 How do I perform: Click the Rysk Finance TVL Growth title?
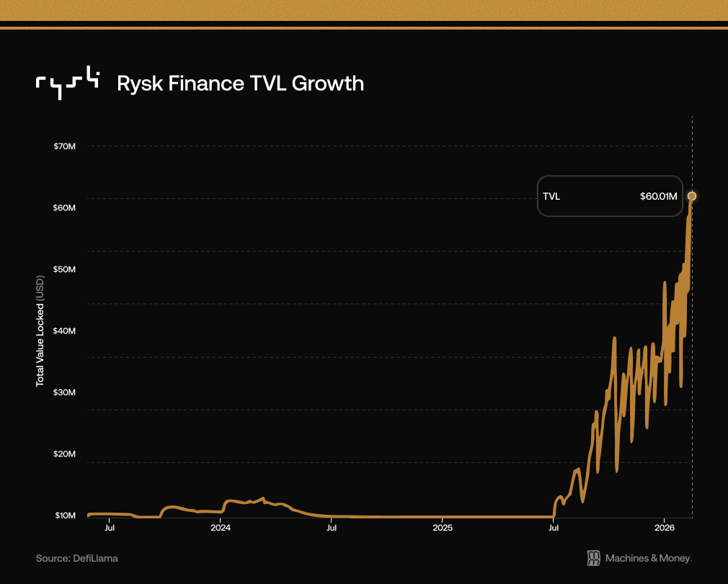pyautogui.click(x=240, y=84)
